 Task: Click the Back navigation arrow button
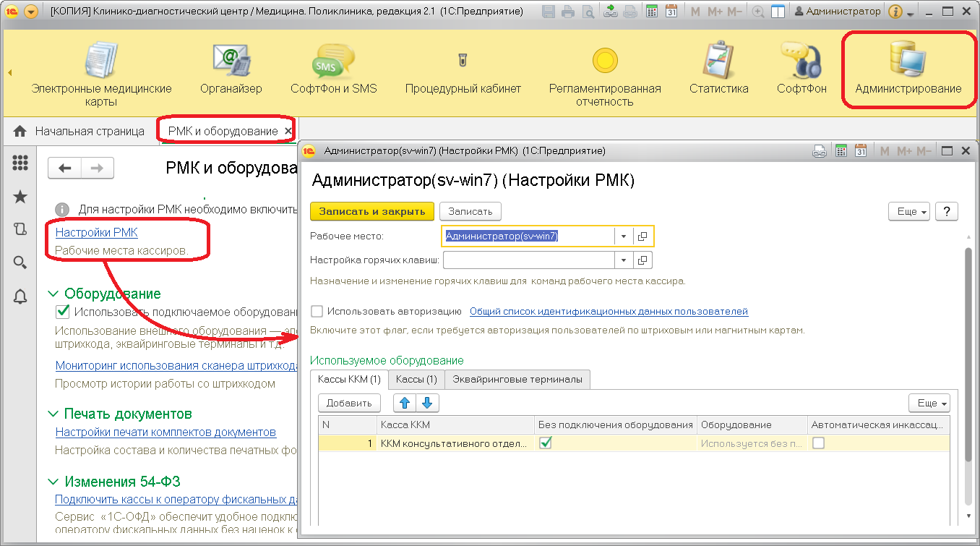tap(64, 168)
